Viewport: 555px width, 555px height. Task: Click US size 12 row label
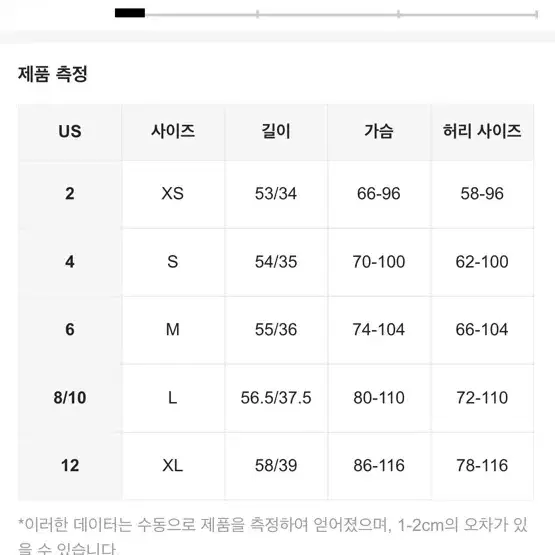(70, 466)
